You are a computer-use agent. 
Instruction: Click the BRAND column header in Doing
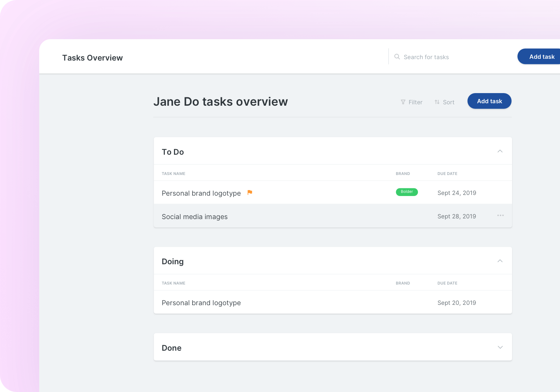pos(402,283)
